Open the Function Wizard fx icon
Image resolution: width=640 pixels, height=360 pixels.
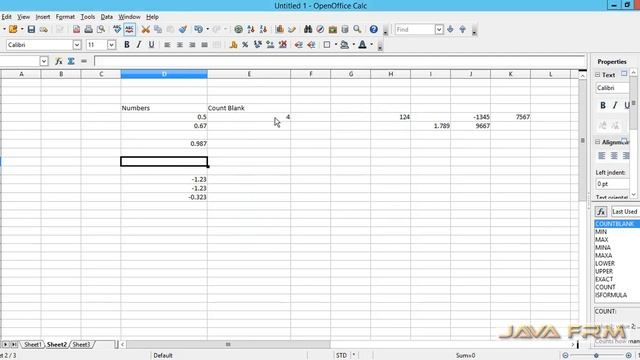click(x=59, y=61)
